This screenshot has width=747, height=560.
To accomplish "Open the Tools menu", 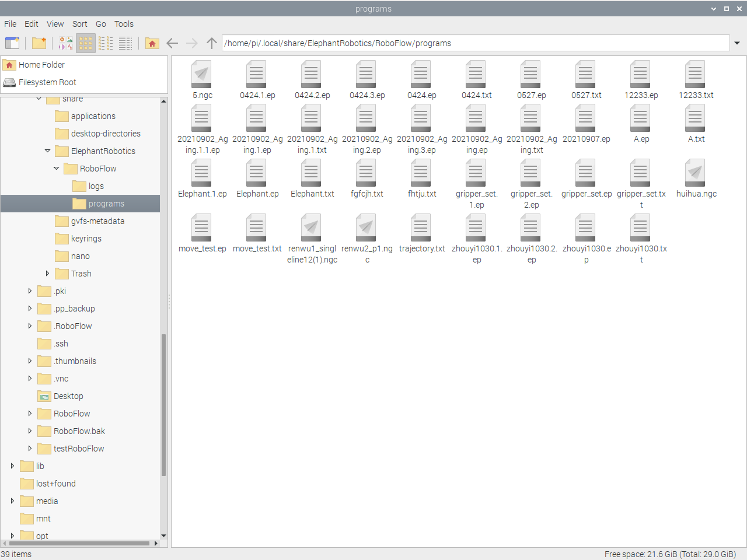I will [124, 24].
